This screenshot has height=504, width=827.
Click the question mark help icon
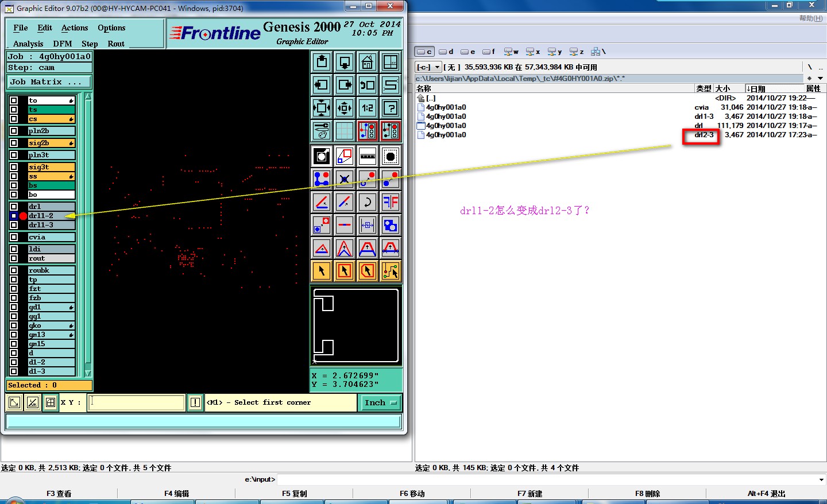pos(391,107)
